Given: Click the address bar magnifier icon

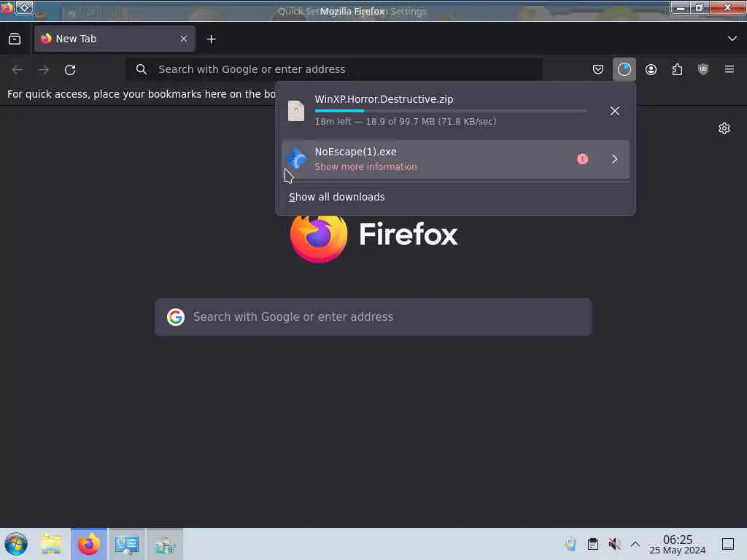Looking at the screenshot, I should click(141, 69).
